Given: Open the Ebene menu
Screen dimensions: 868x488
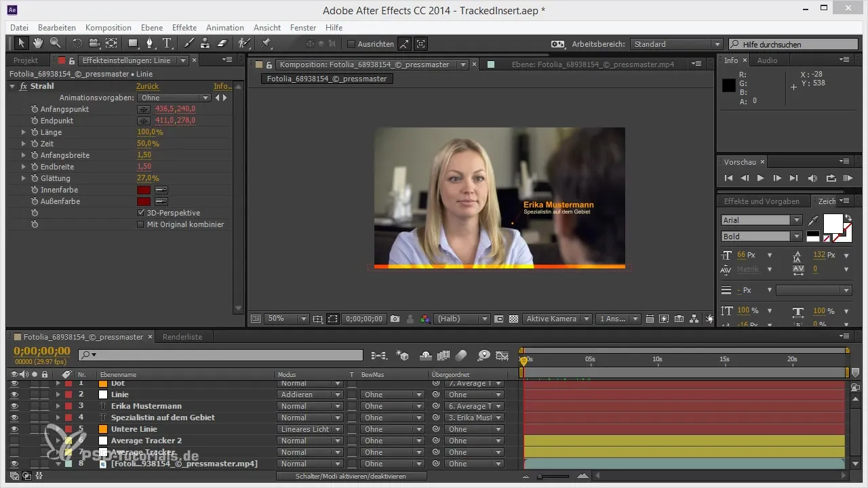Looking at the screenshot, I should [x=151, y=28].
